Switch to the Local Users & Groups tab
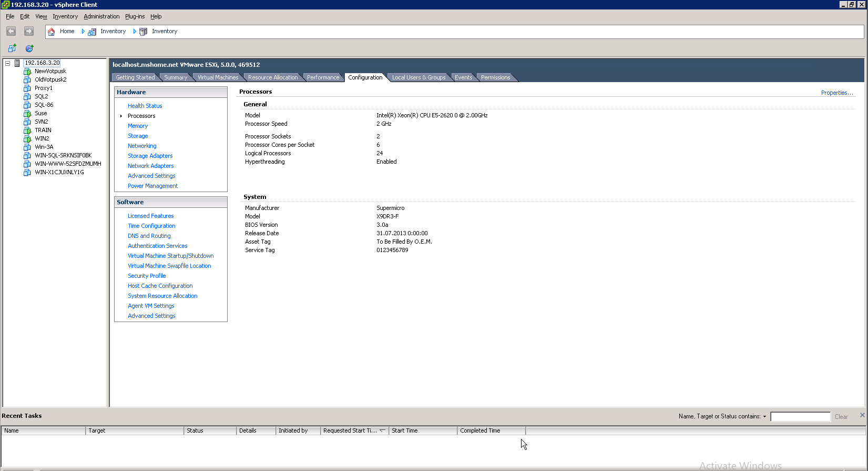 tap(418, 77)
